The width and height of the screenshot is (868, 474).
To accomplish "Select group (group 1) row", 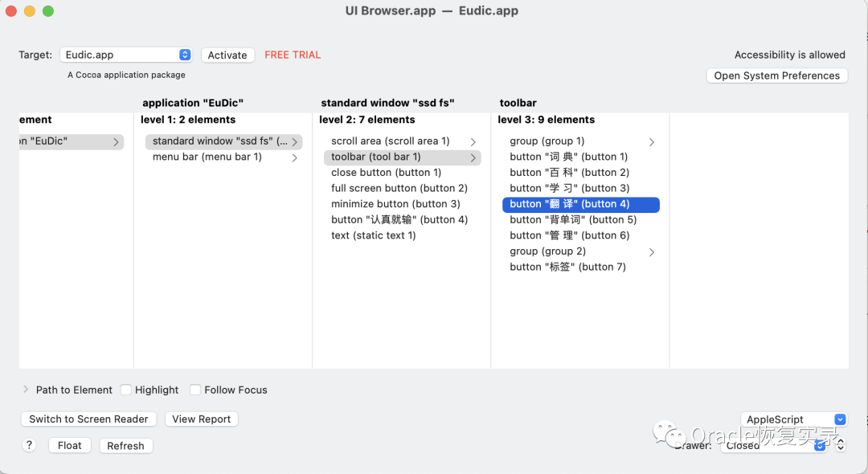I will [x=581, y=141].
